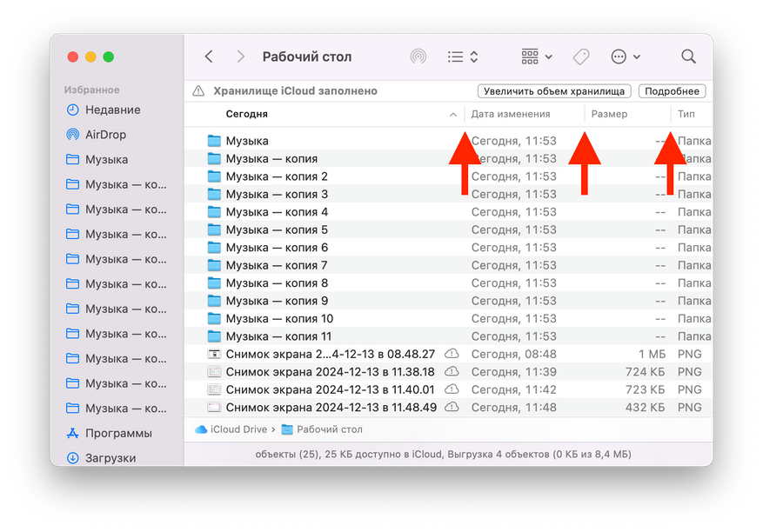
Task: Select 'Музыка — копия 5' row
Action: click(x=448, y=229)
